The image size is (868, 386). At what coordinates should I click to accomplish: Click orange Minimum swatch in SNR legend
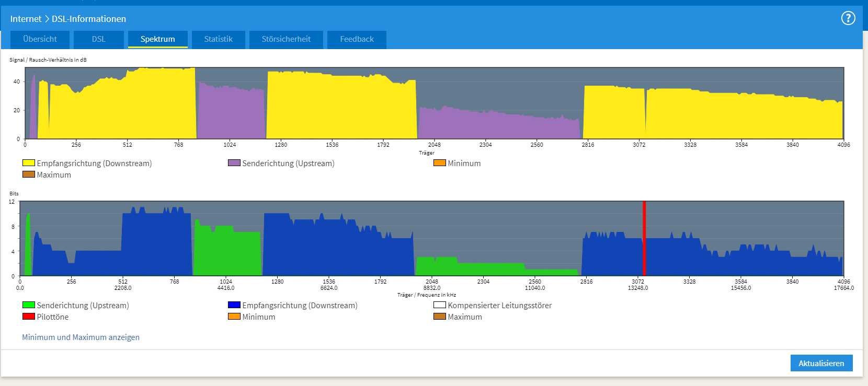(440, 163)
